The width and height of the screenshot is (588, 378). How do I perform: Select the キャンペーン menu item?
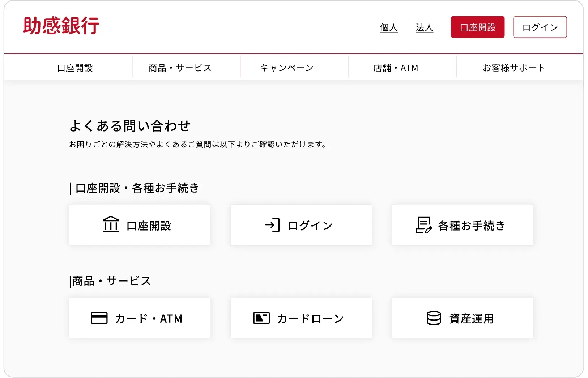pyautogui.click(x=287, y=68)
